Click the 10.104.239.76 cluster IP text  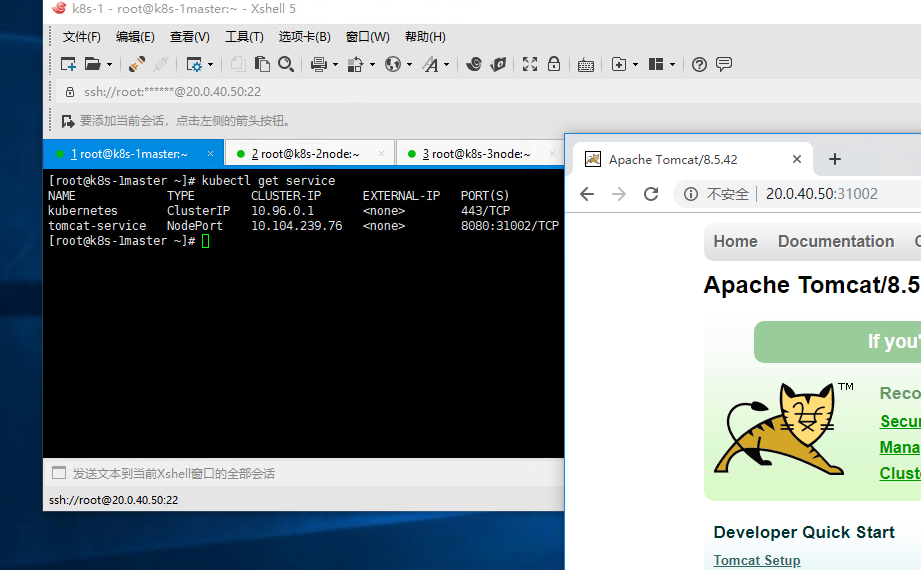297,226
